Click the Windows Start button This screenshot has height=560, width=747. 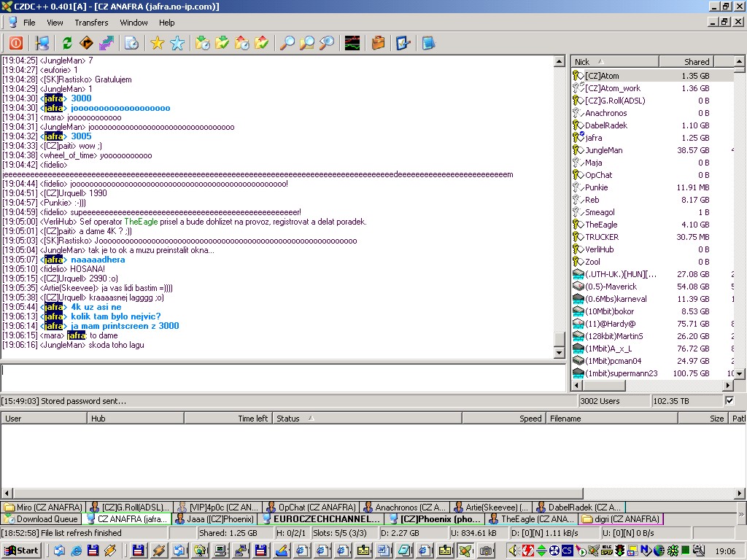coord(21,551)
